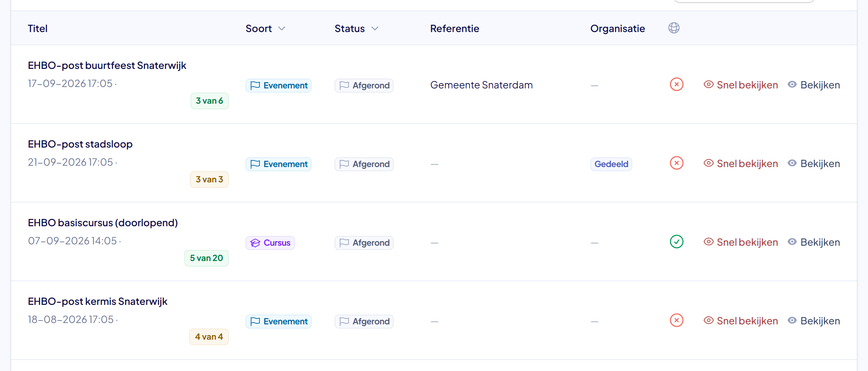Quick view EHBO-post kermis Snaterwijk via Snel bekijken
This screenshot has width=868, height=371.
pyautogui.click(x=741, y=321)
